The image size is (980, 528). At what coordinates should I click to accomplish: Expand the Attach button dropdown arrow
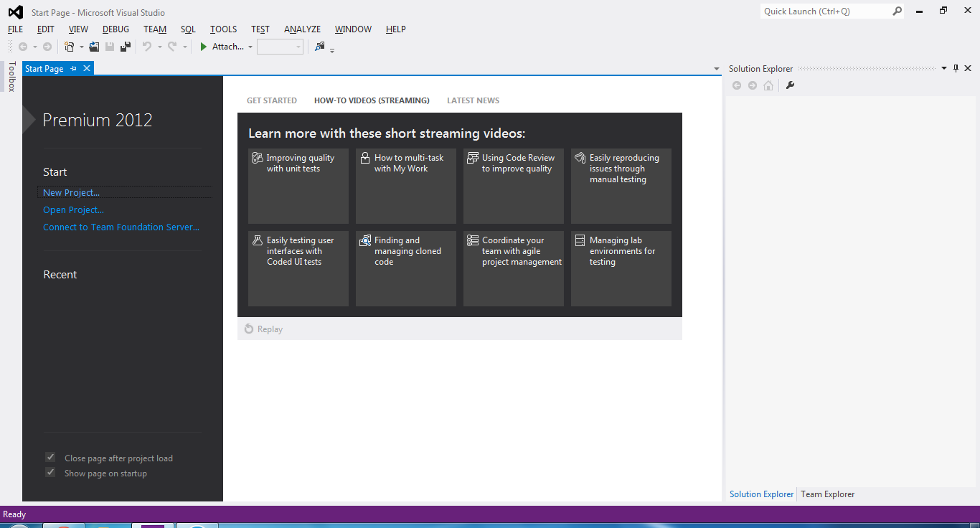[250, 47]
